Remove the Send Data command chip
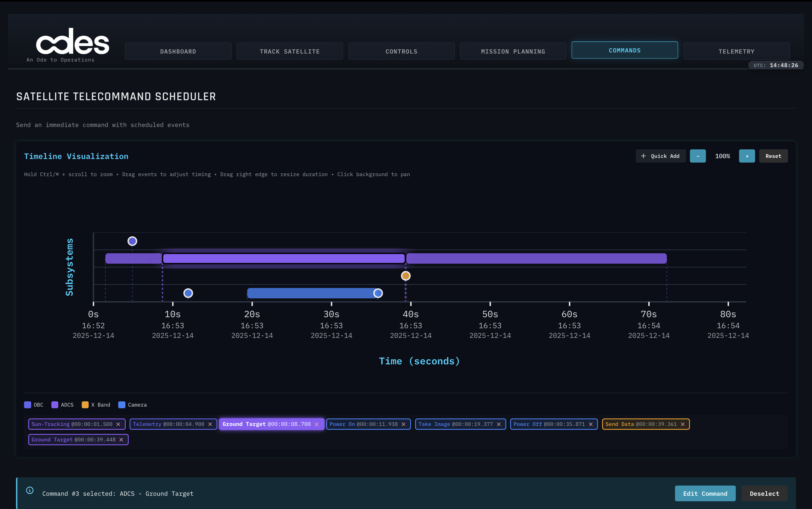Image resolution: width=812 pixels, height=509 pixels. pos(683,424)
